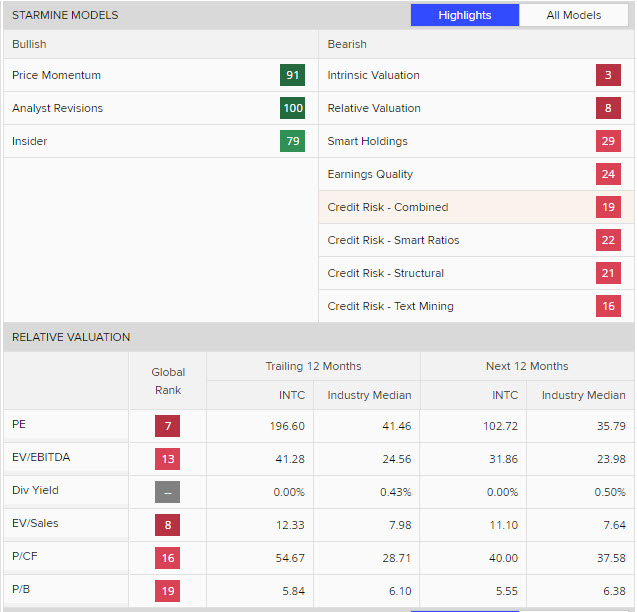Open Credit Risk - Text Mining row

tap(477, 306)
